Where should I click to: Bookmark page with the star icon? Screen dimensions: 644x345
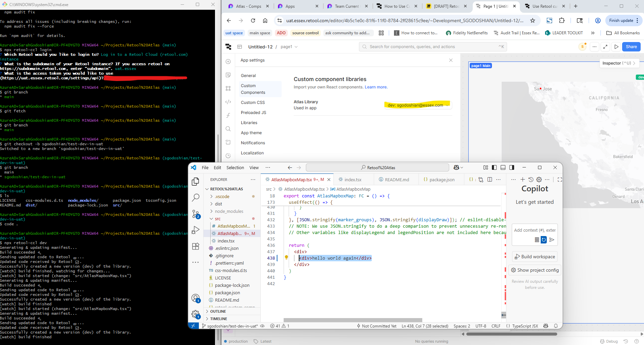(x=533, y=21)
